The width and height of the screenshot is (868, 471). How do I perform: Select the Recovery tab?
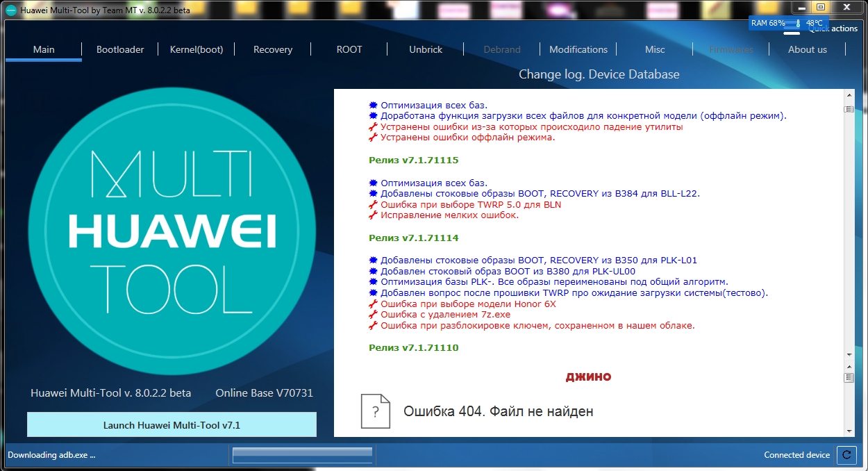pyautogui.click(x=273, y=49)
